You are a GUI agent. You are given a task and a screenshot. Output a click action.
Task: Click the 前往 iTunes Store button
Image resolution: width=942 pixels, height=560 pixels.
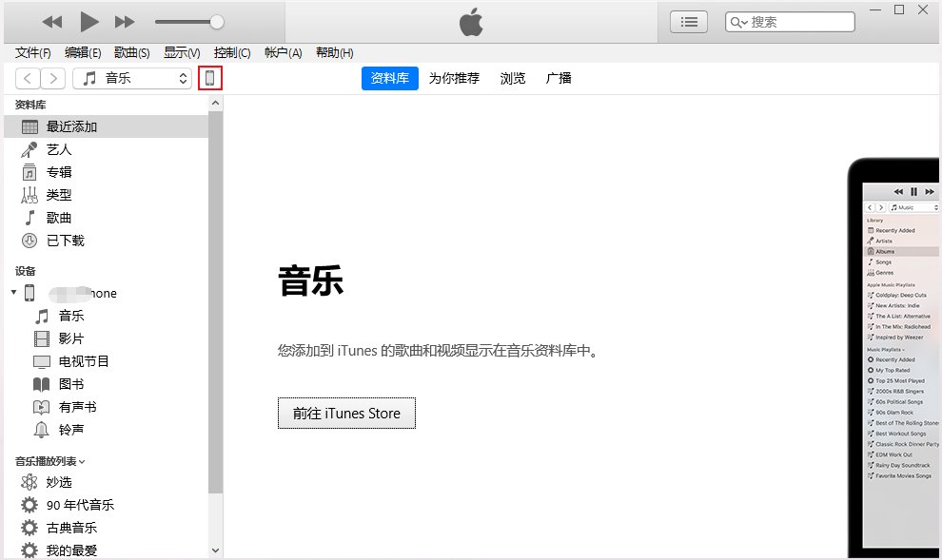[x=346, y=413]
